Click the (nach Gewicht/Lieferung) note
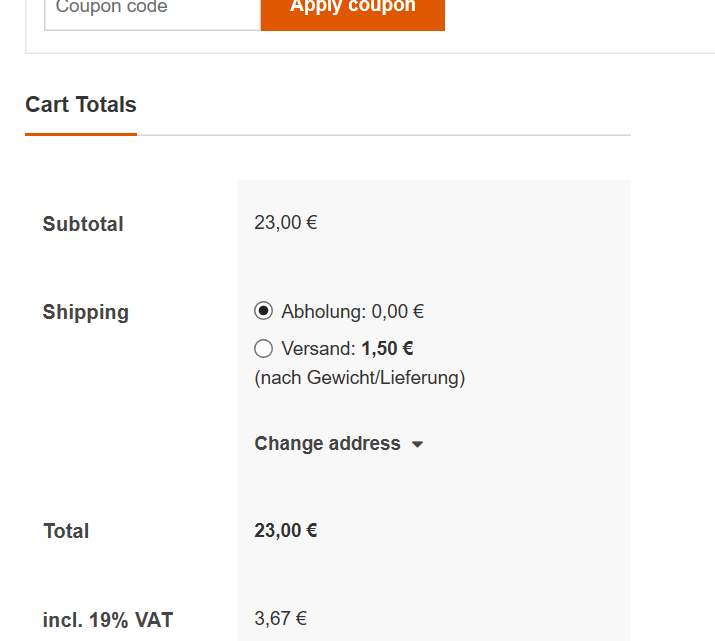 pyautogui.click(x=360, y=378)
